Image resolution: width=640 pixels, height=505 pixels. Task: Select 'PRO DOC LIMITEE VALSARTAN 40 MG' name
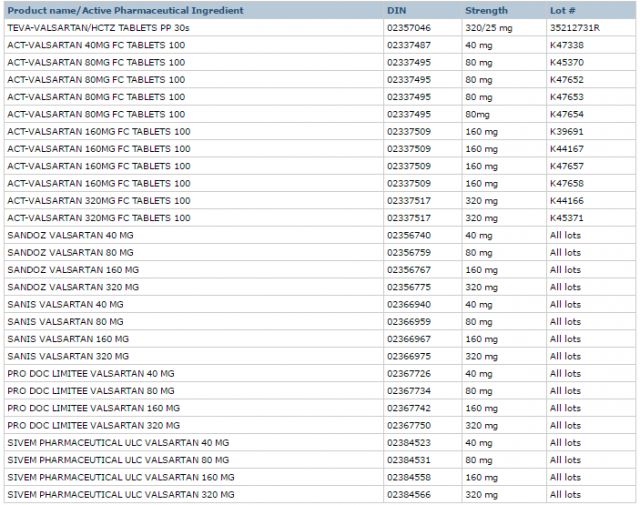pyautogui.click(x=91, y=374)
